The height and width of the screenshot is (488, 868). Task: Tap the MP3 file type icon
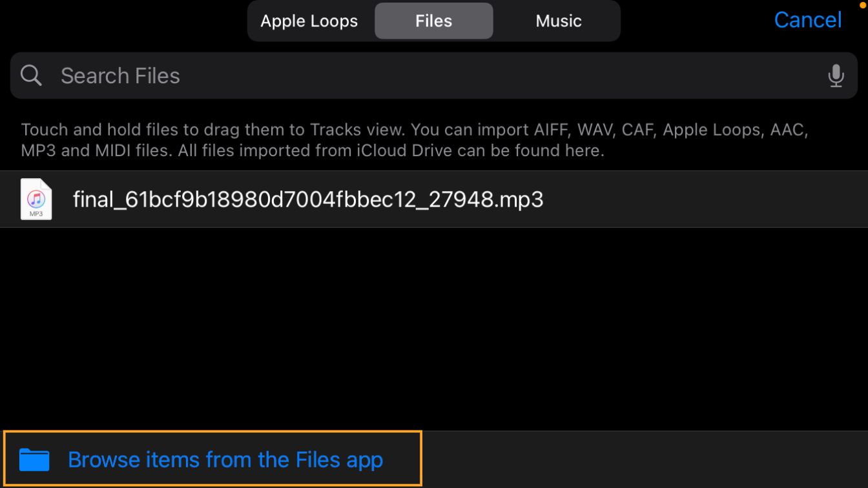36,199
